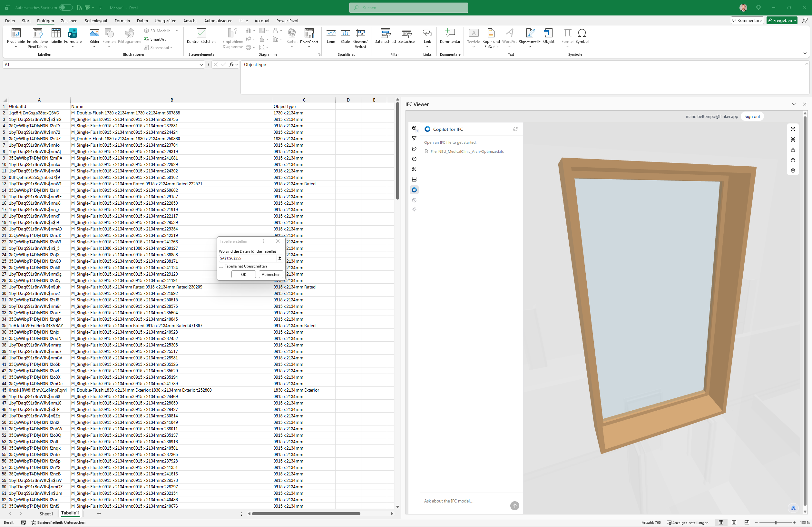This screenshot has width=812, height=527.
Task: Switch to page layout view in status bar
Action: (x=734, y=522)
